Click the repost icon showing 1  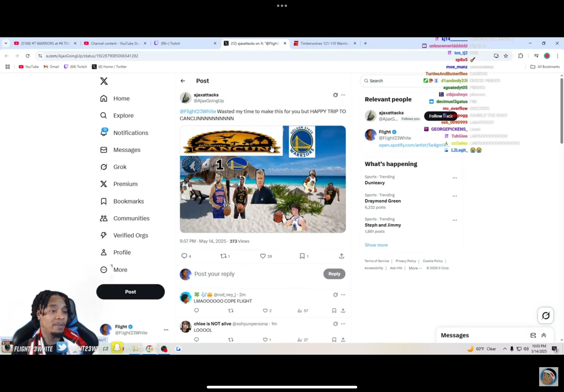pos(223,256)
